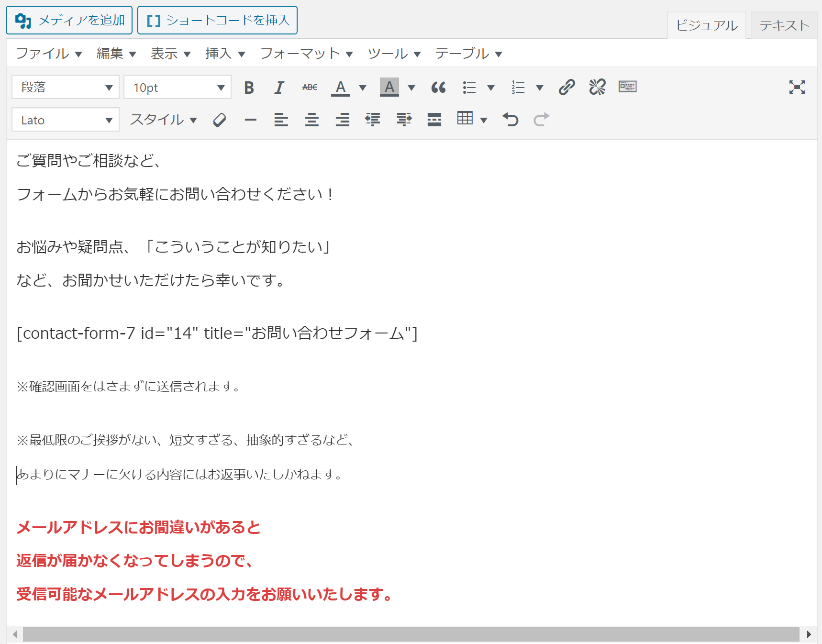Open the table insert icon

coord(465,118)
